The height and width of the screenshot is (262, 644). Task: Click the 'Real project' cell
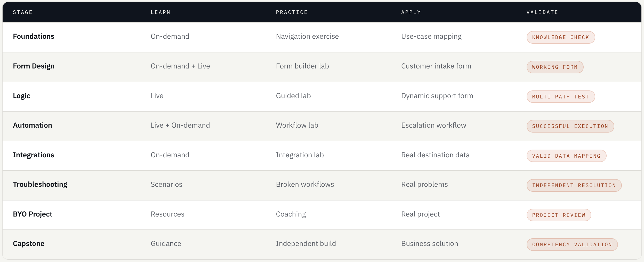coord(421,214)
